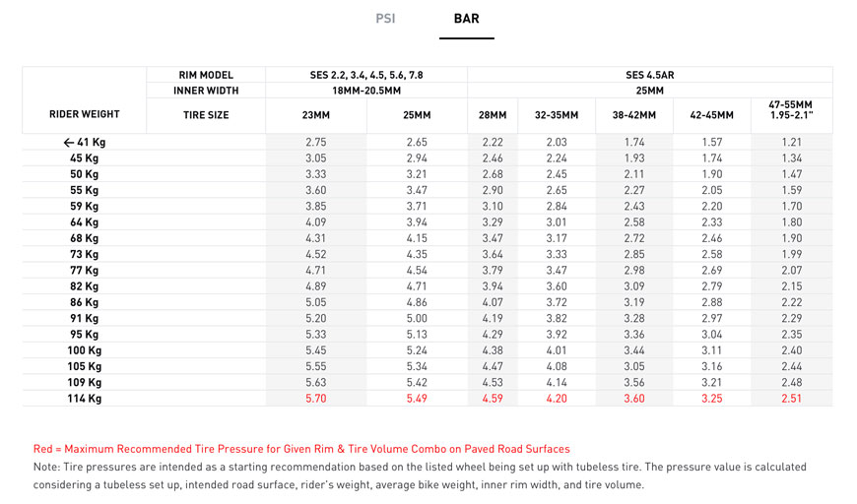Select the 73 Kg rider weight row label

click(84, 254)
